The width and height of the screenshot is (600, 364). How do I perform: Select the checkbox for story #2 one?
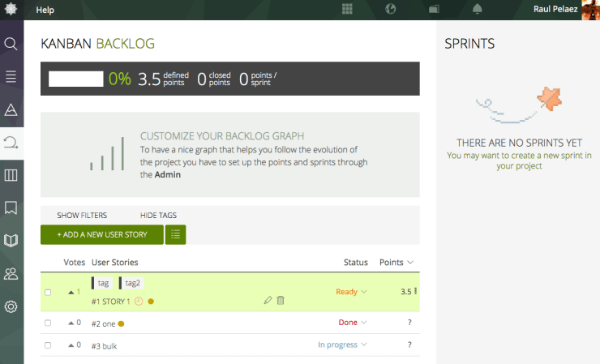click(48, 323)
